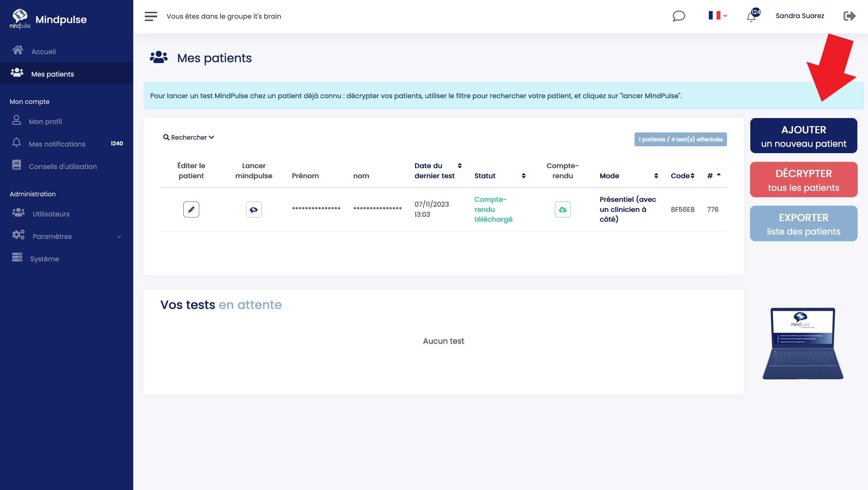Expand the Rechercher search filter

[x=188, y=138]
